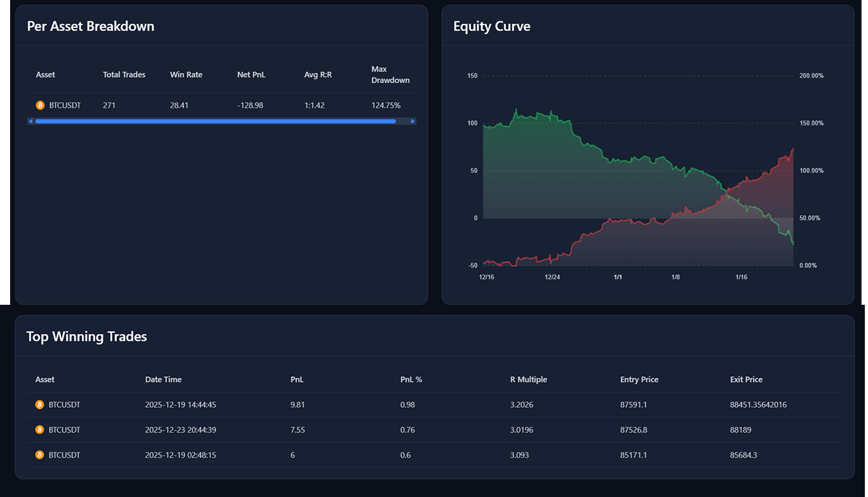The height and width of the screenshot is (497, 868).
Task: Click the right scroll arrow under the asset table
Action: pos(413,121)
